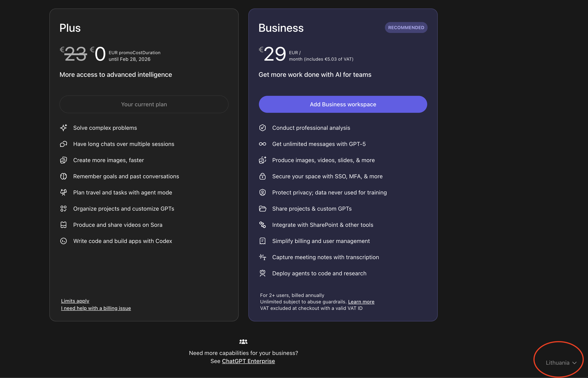Click the hexagon icon beside Conduct professional analysis
This screenshot has width=588, height=378.
coord(263,128)
